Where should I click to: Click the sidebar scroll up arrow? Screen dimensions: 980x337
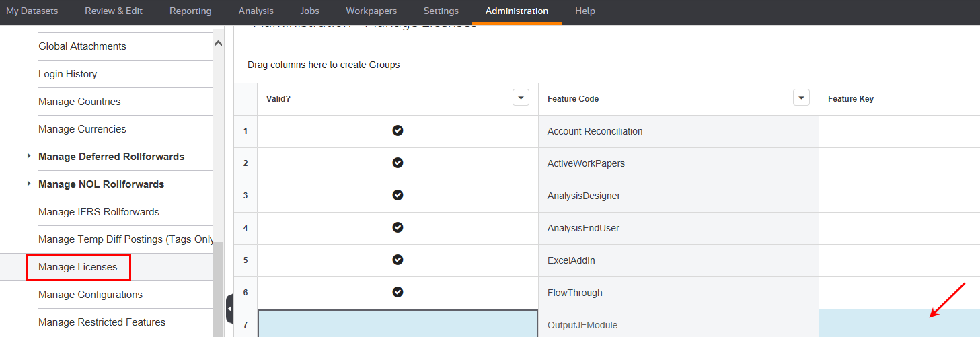click(x=218, y=44)
